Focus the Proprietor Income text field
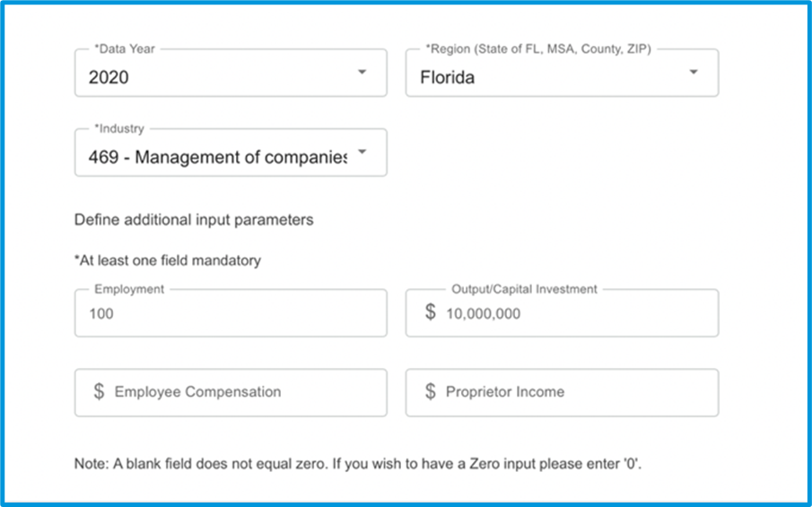The height and width of the screenshot is (507, 812). point(562,392)
